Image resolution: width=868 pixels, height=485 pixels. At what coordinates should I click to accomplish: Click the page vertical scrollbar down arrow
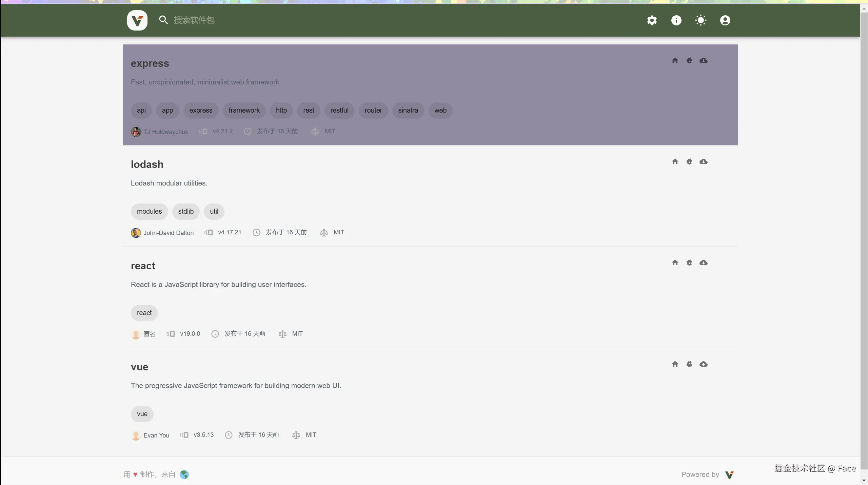coord(864,481)
